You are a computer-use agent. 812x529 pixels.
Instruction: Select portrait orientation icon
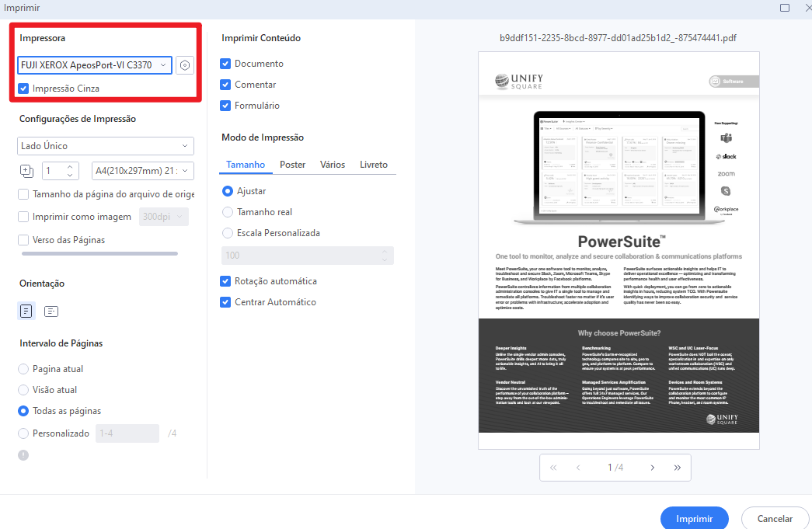(x=26, y=310)
